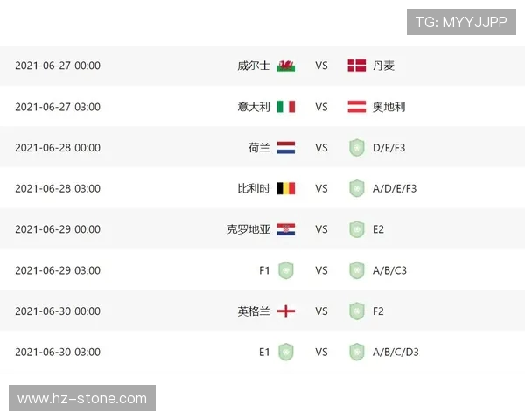Click the Denmark flag icon

(x=356, y=66)
